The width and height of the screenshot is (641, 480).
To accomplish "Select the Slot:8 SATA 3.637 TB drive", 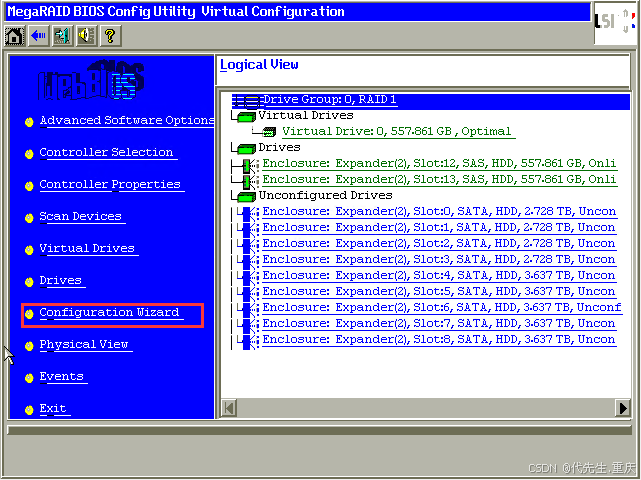I will pos(439,339).
